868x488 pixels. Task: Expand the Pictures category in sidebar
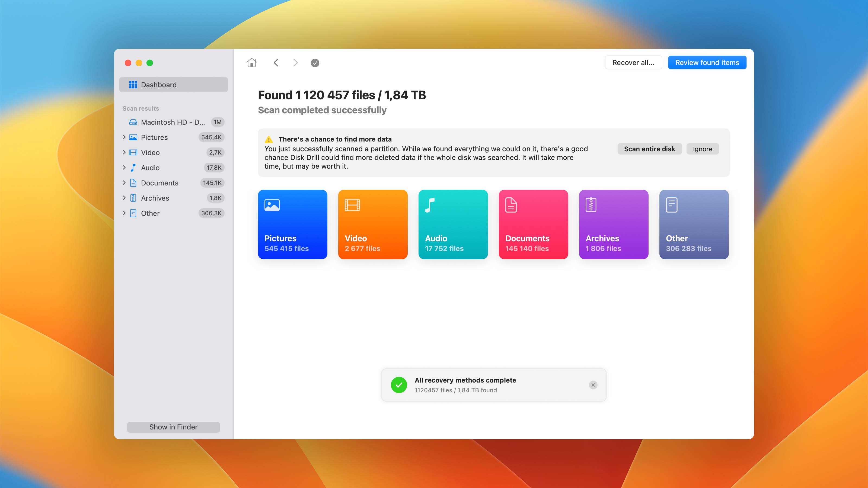click(x=124, y=137)
